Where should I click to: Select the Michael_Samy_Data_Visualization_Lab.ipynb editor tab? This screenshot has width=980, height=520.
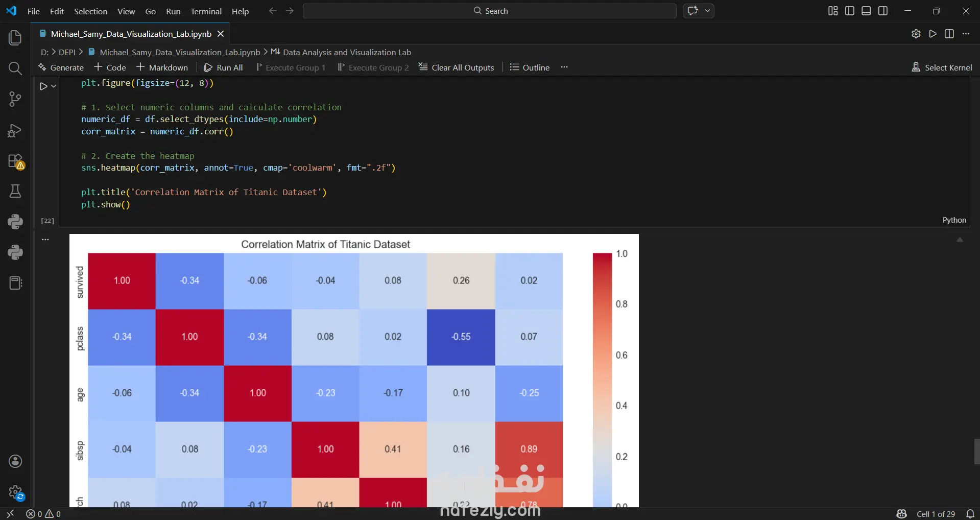[131, 34]
